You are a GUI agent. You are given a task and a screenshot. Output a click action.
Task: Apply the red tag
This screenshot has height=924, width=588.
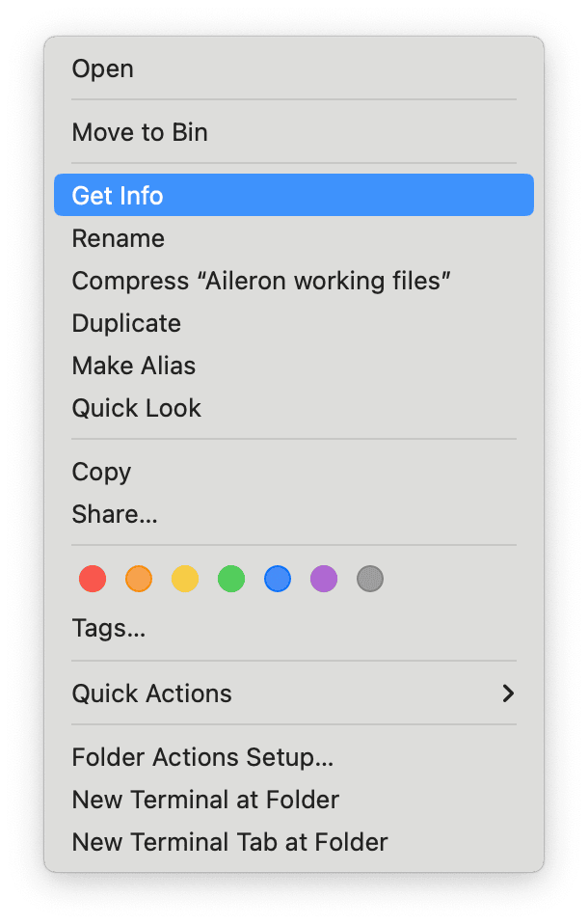tap(93, 579)
